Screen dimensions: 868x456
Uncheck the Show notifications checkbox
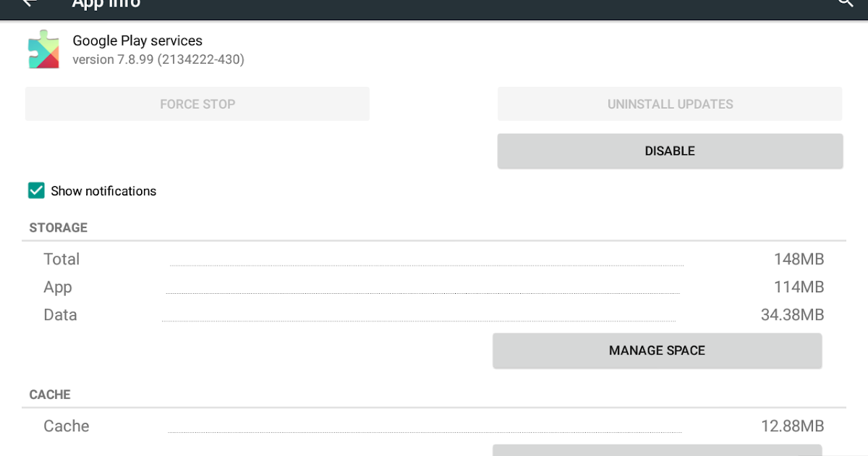[36, 190]
